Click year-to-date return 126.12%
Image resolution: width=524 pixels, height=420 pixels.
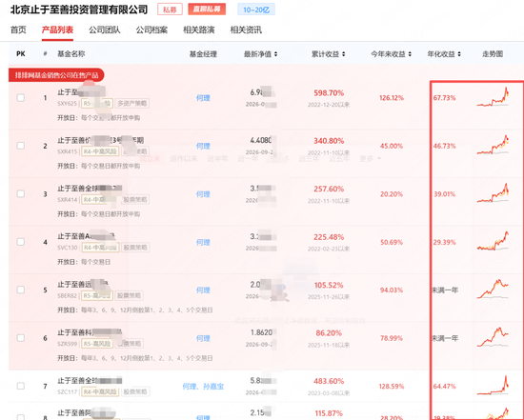click(392, 98)
